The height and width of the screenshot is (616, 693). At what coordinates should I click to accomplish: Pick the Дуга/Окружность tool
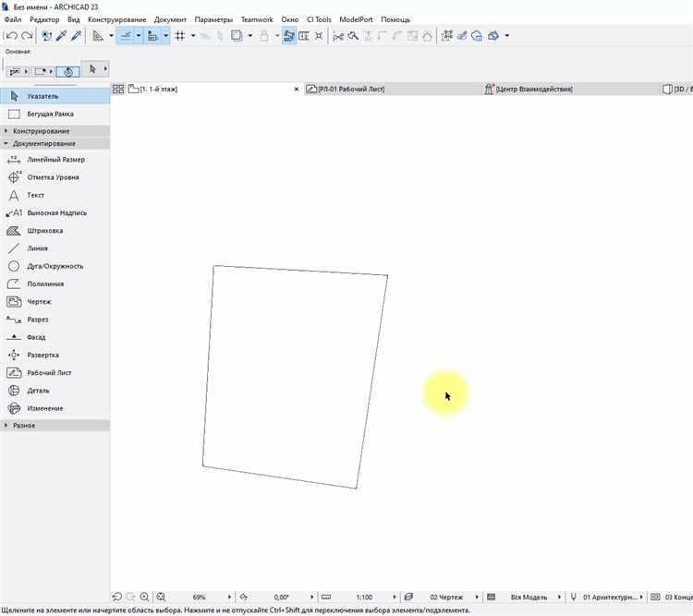click(x=55, y=266)
